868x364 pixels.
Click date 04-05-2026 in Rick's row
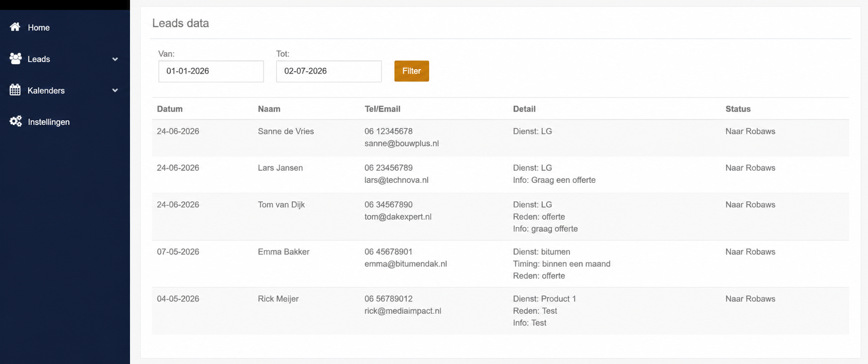(x=178, y=299)
